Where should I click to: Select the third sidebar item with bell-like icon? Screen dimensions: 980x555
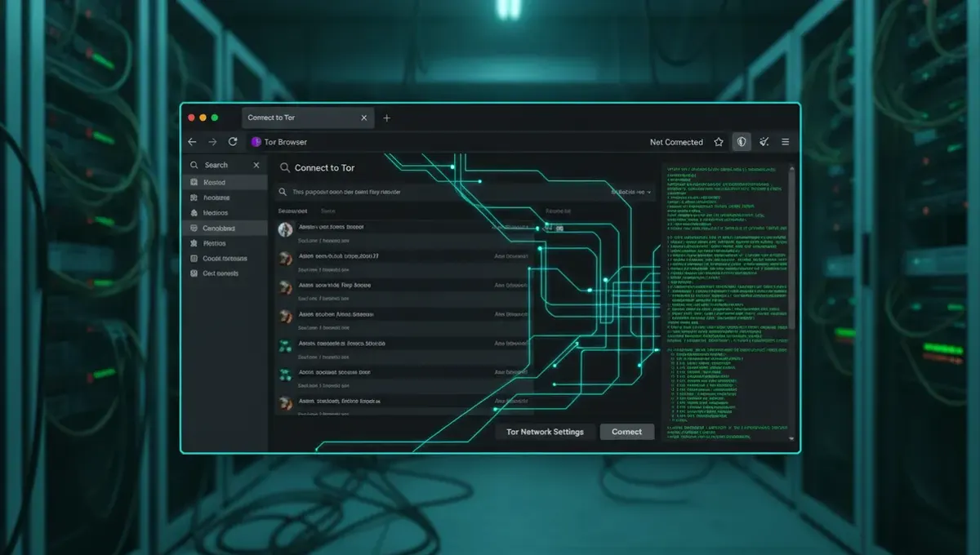coord(224,213)
